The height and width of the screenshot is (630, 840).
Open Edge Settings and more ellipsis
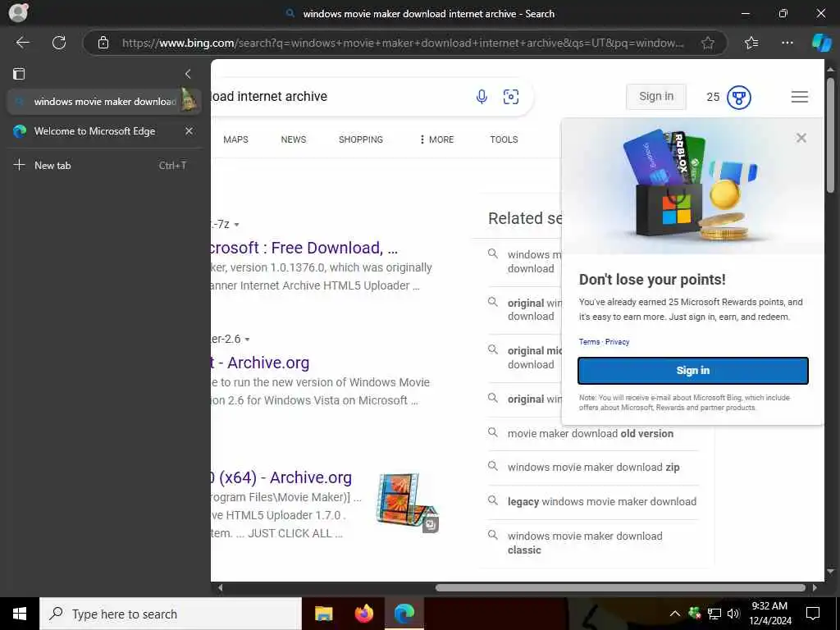pos(787,43)
